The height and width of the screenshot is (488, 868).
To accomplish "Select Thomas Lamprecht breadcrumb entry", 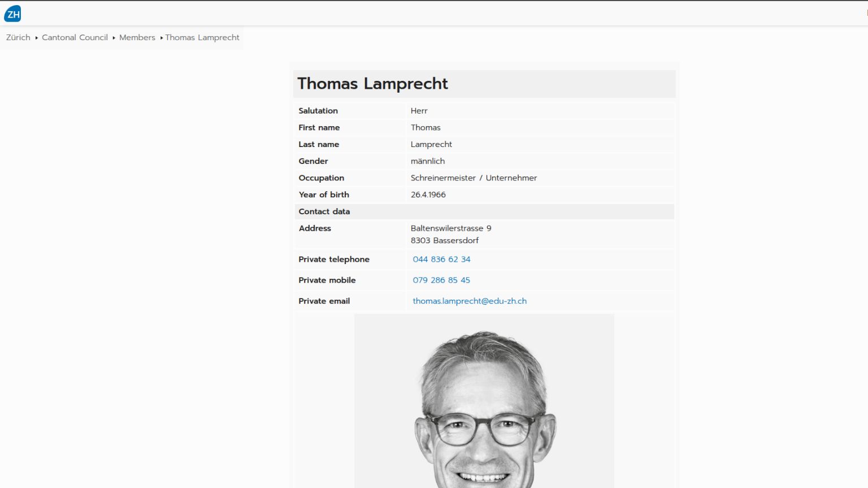I will pyautogui.click(x=202, y=37).
